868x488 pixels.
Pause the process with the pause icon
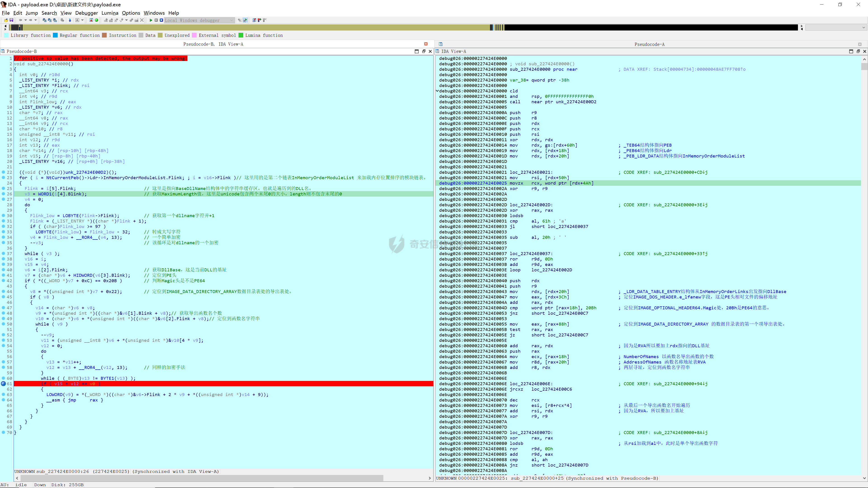tap(156, 20)
